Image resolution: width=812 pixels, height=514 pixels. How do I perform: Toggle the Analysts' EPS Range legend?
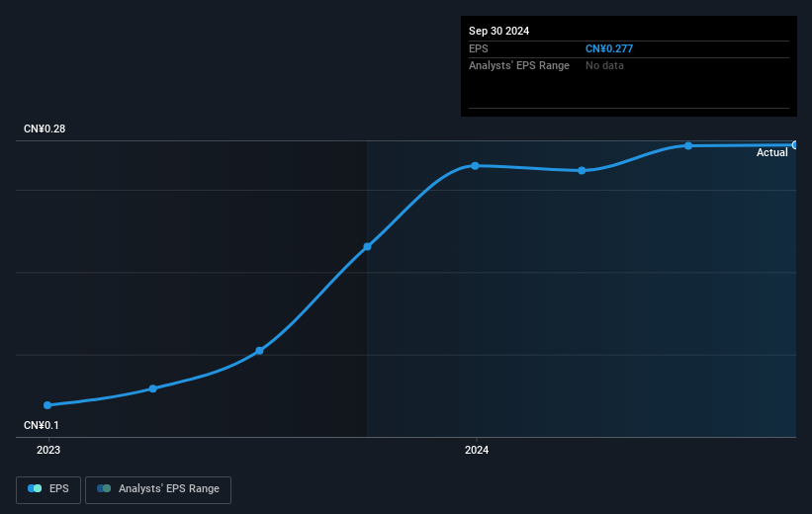158,489
